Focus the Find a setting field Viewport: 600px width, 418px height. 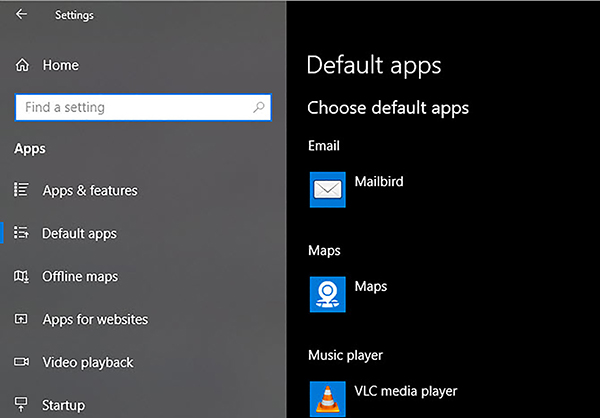[143, 107]
